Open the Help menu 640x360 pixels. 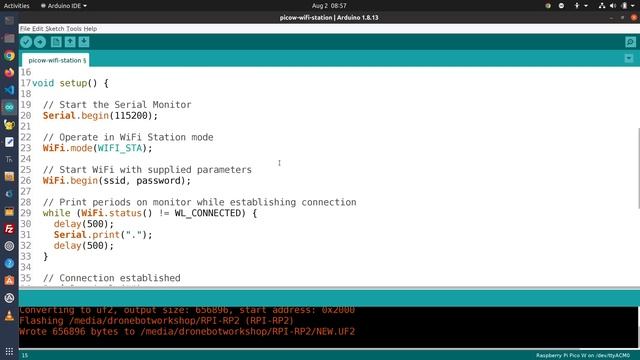(90, 29)
